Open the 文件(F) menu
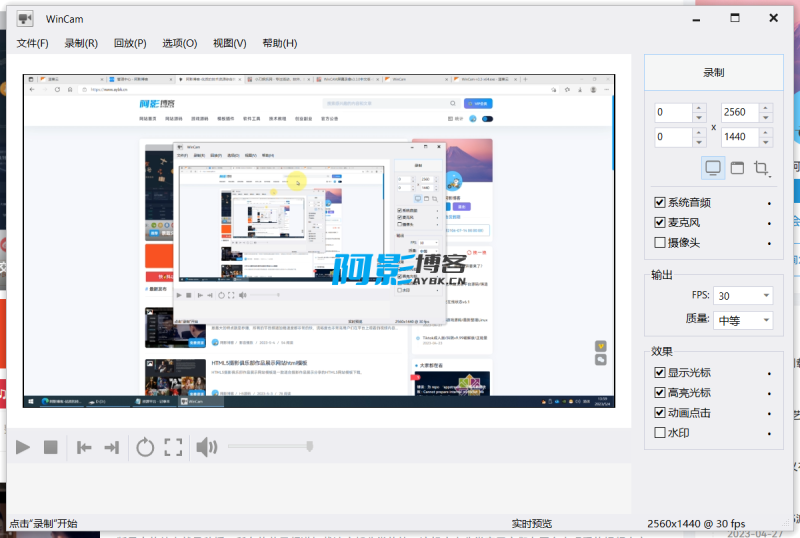Screen dimensions: 800x538 pyautogui.click(x=33, y=43)
